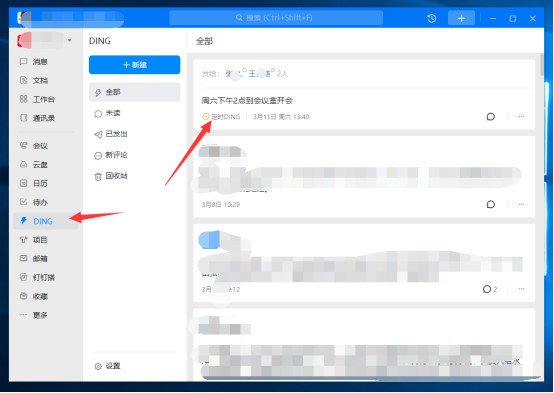Minimize the DingTalk window
Screen dimensions: 554x393
click(493, 18)
